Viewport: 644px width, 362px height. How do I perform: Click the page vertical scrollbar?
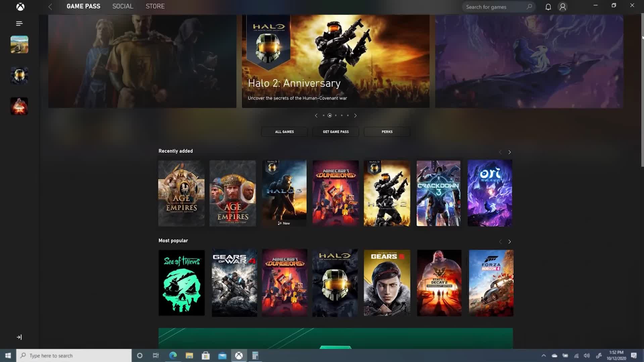click(x=642, y=91)
